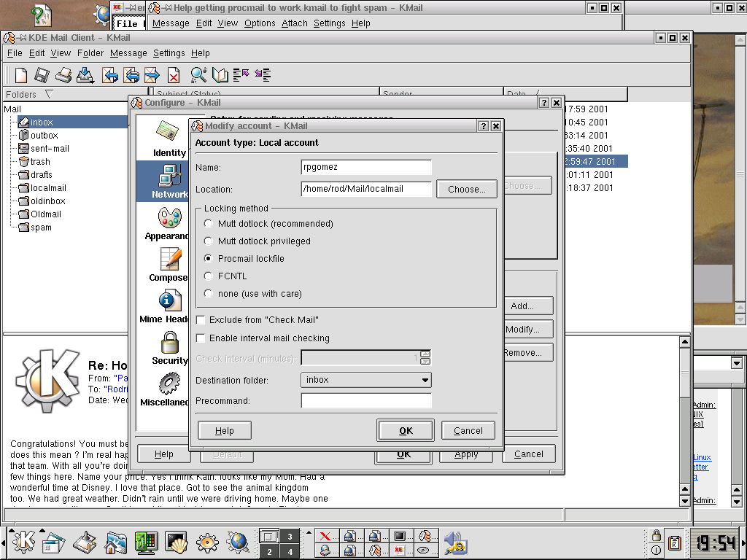Open the Folder menu in KMail
The width and height of the screenshot is (747, 560).
coord(90,53)
